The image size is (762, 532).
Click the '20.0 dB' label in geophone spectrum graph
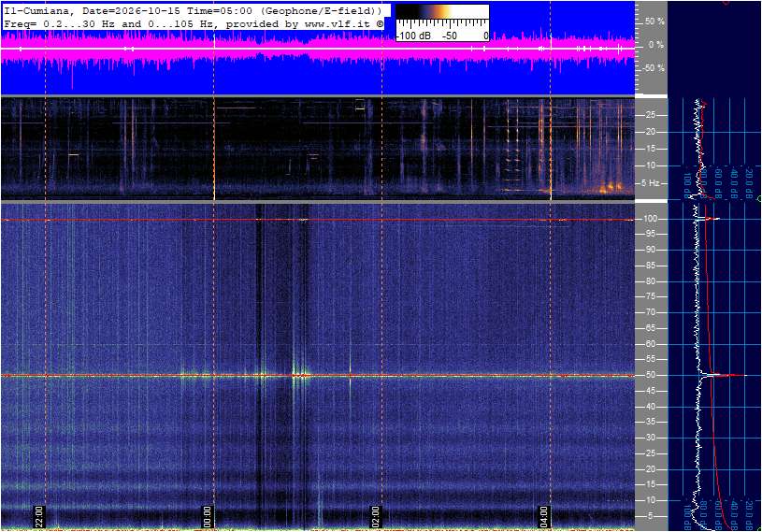749,184
